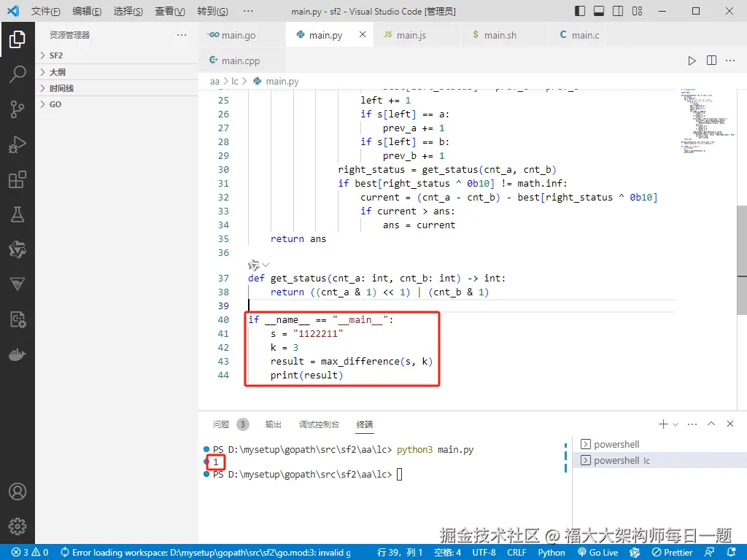Select the 终端 terminal panel tab
This screenshot has height=560, width=747.
coord(365,424)
